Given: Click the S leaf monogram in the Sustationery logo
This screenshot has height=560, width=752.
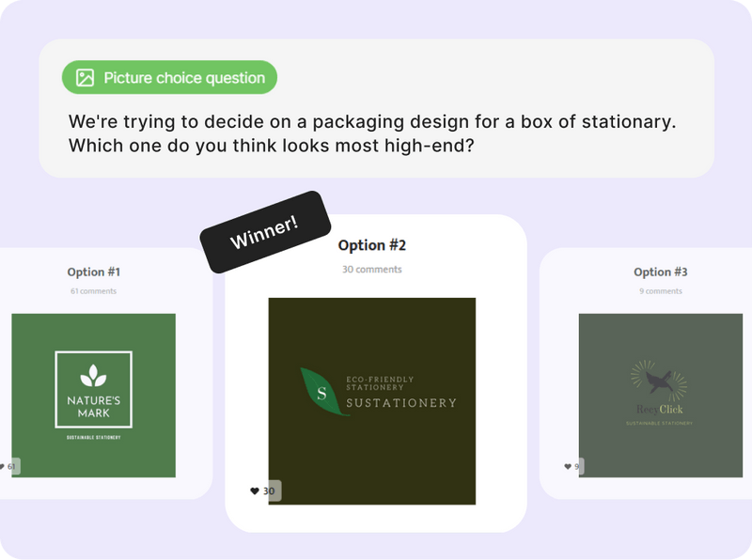Looking at the screenshot, I should point(320,395).
